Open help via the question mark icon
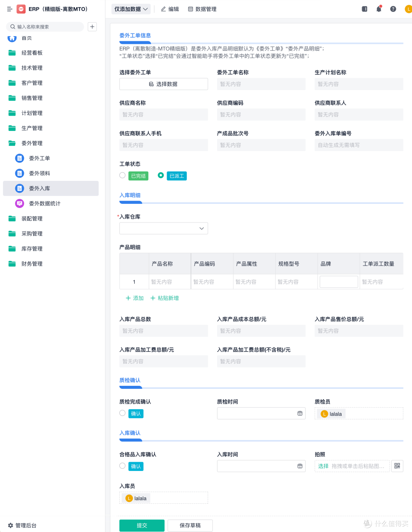Image resolution: width=412 pixels, height=532 pixels. coord(393,9)
